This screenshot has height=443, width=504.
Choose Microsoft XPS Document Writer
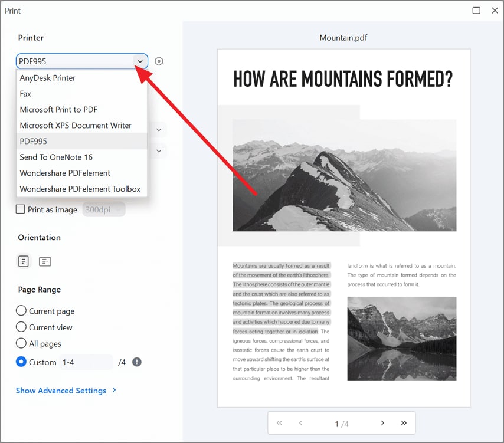81,125
